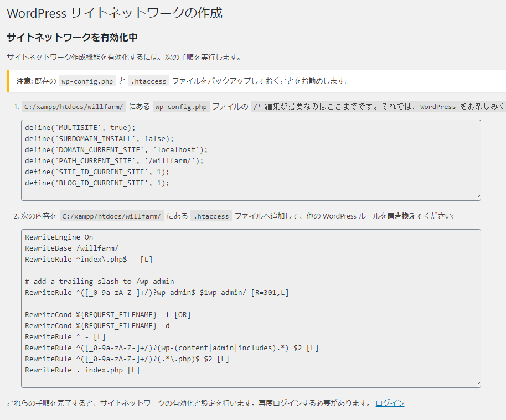The height and width of the screenshot is (420, 506).
Task: Click the C:/xampp/htdocs/willfarm/ path in step 1
Action: tap(74, 107)
